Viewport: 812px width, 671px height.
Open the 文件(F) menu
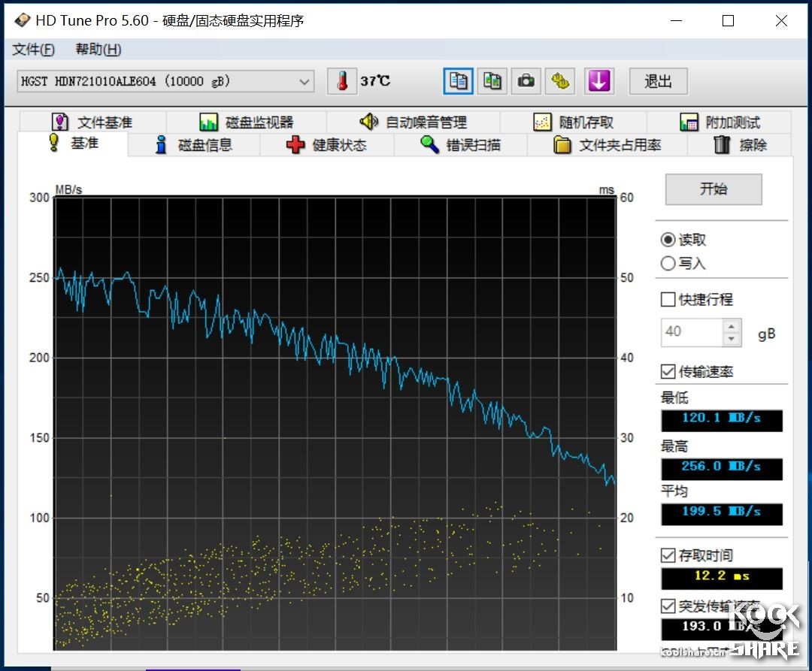point(33,49)
